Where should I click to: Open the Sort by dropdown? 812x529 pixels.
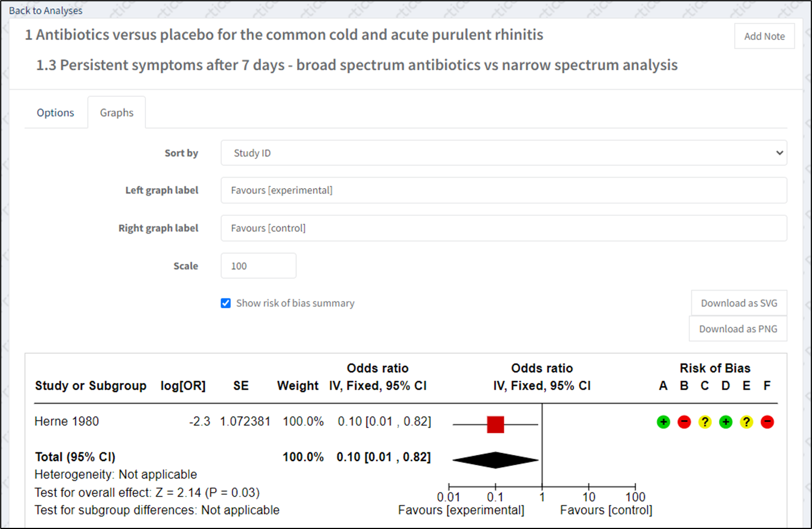pyautogui.click(x=503, y=153)
